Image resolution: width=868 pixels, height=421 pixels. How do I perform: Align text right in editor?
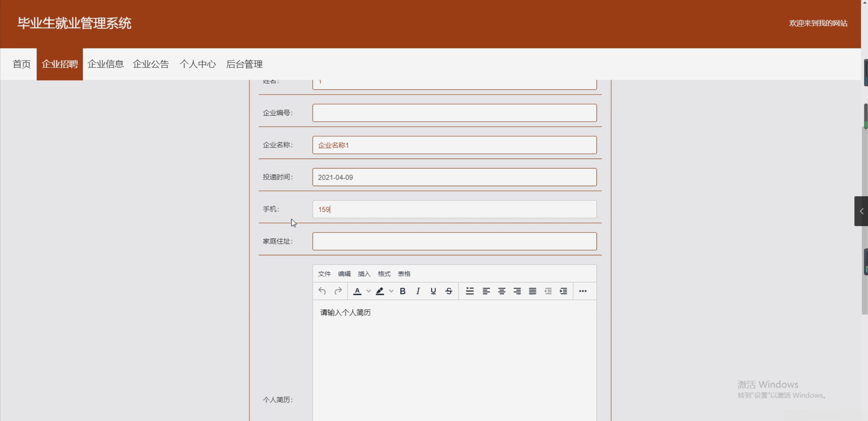tap(517, 291)
